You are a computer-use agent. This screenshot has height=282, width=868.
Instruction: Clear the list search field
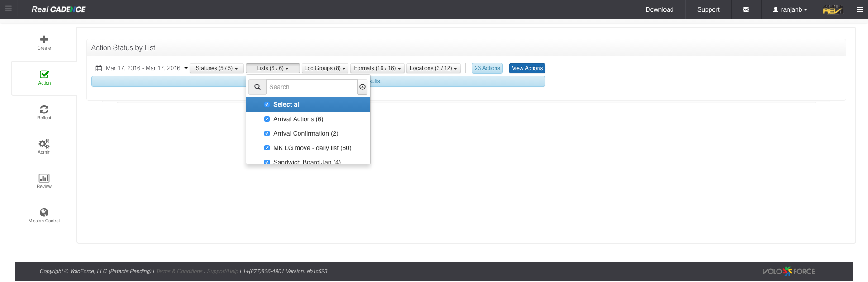(x=362, y=87)
